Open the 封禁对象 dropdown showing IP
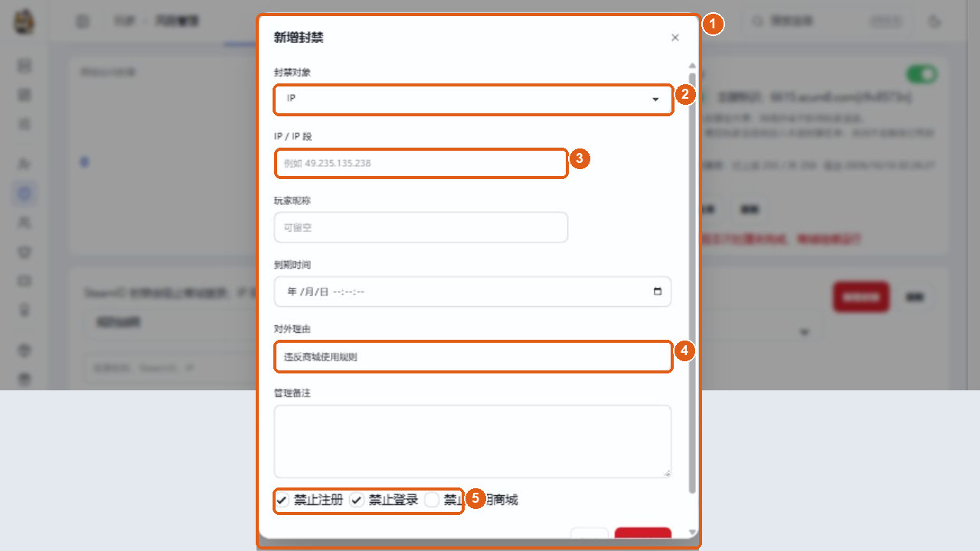This screenshot has height=551, width=980. point(472,99)
